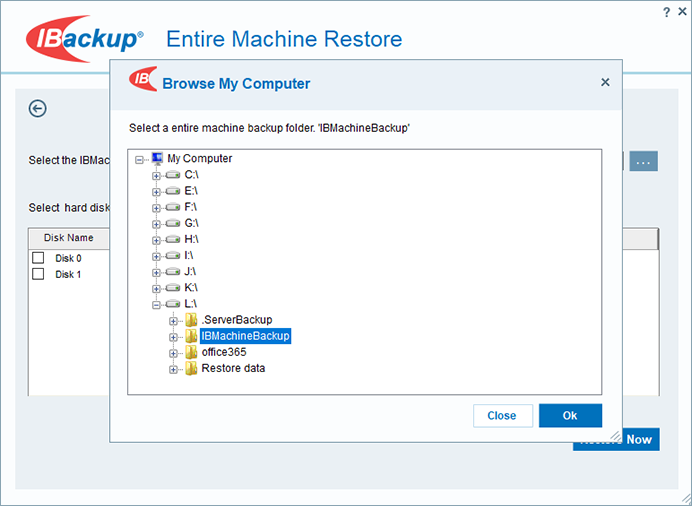Click the C:\ drive icon
The height and width of the screenshot is (506, 692).
pos(173,175)
